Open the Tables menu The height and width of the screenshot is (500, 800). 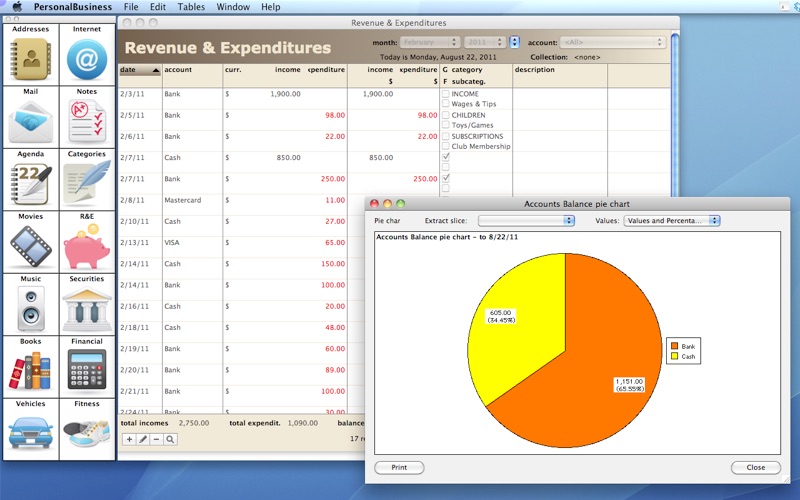pyautogui.click(x=191, y=7)
